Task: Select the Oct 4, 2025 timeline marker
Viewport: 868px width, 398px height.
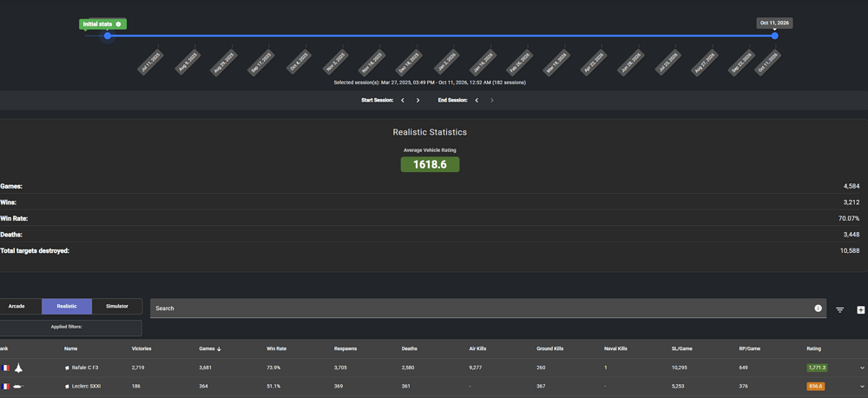Action: 297,62
